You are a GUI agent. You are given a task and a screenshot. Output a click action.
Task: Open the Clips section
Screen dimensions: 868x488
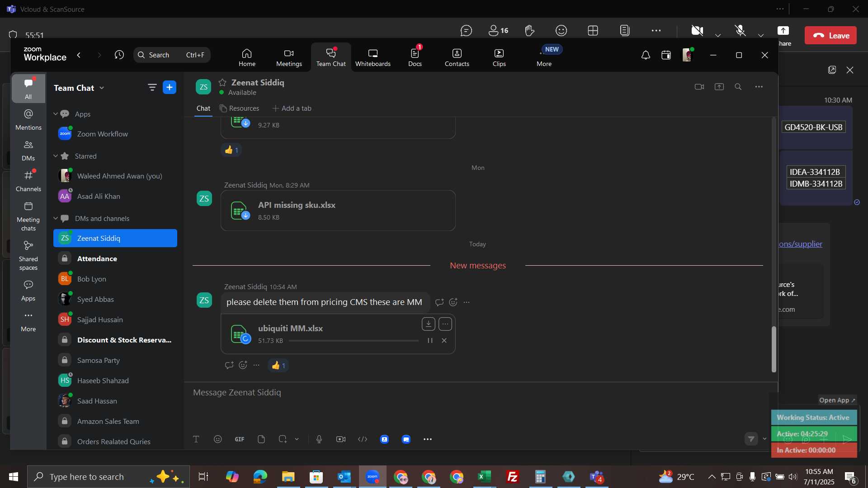[499, 57]
